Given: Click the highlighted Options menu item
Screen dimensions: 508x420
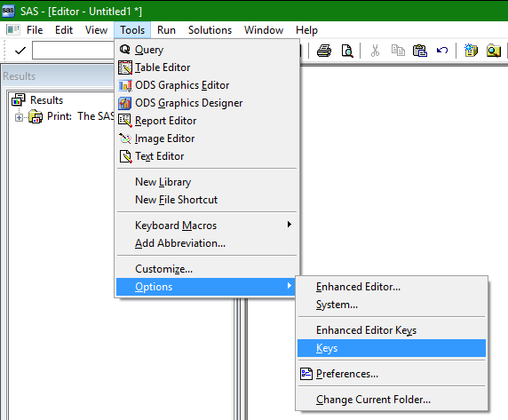Looking at the screenshot, I should pyautogui.click(x=207, y=287).
